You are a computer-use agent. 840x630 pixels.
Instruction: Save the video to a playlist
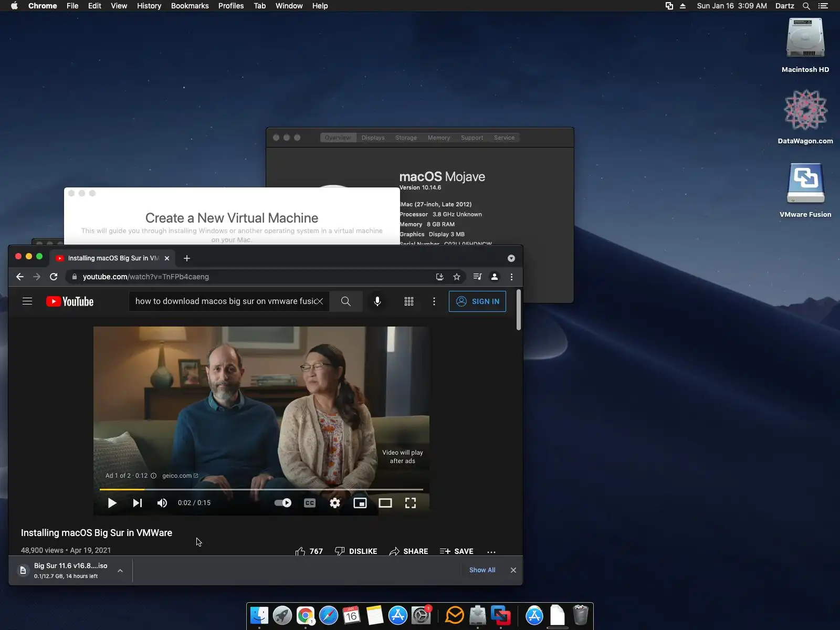tap(456, 551)
